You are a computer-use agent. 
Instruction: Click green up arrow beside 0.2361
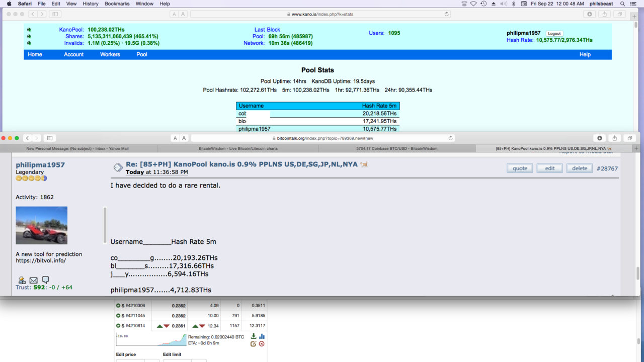(x=159, y=326)
